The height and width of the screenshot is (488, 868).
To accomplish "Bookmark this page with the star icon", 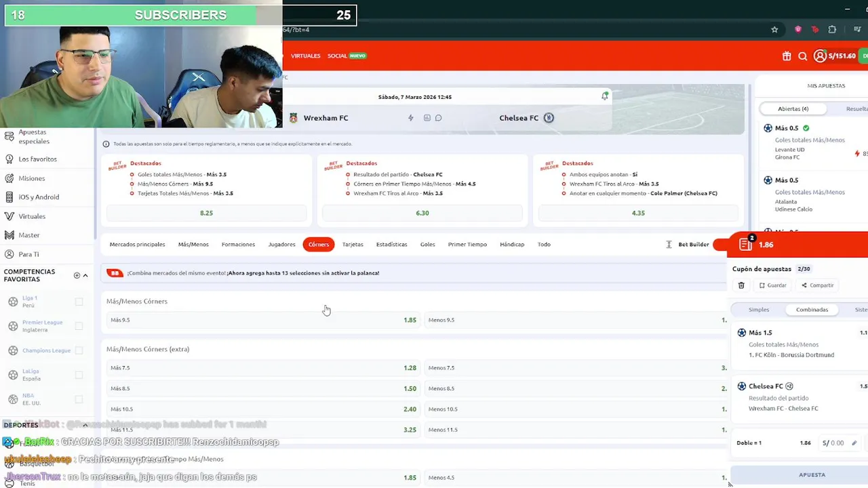I will (774, 29).
